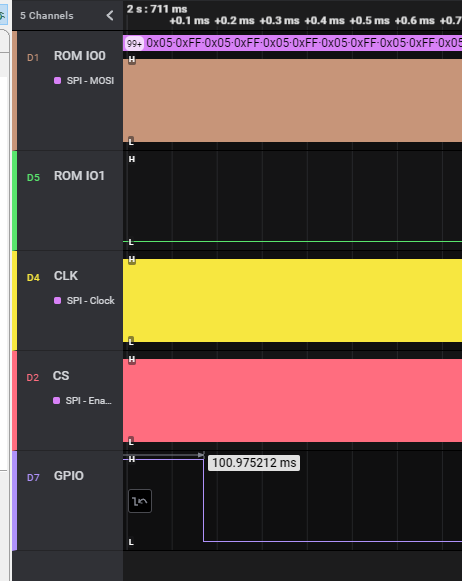Screen dimensions: 462x581
Task: Select the ROM IO0 channel label
Action: click(x=80, y=56)
